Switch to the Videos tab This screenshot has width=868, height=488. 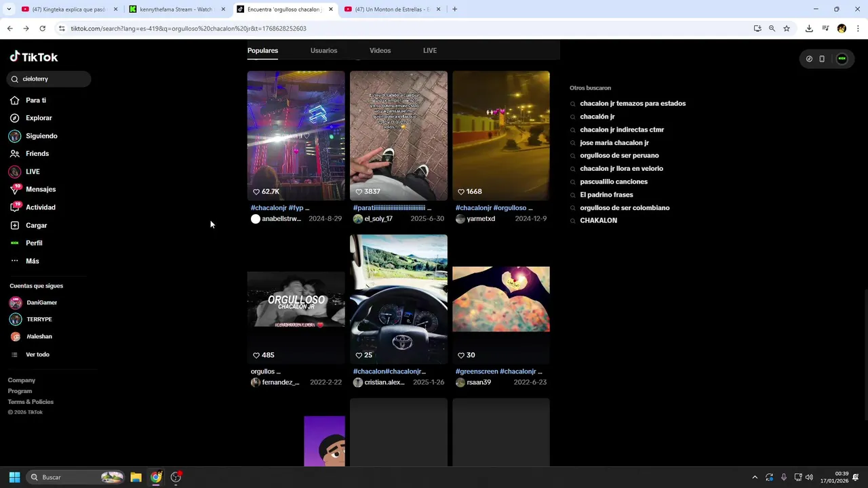(x=380, y=51)
